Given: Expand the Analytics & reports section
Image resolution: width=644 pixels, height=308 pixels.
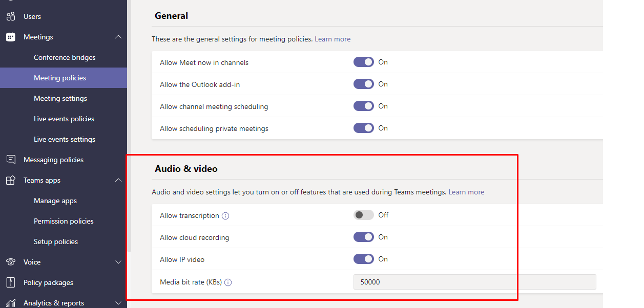Looking at the screenshot, I should coord(118,302).
